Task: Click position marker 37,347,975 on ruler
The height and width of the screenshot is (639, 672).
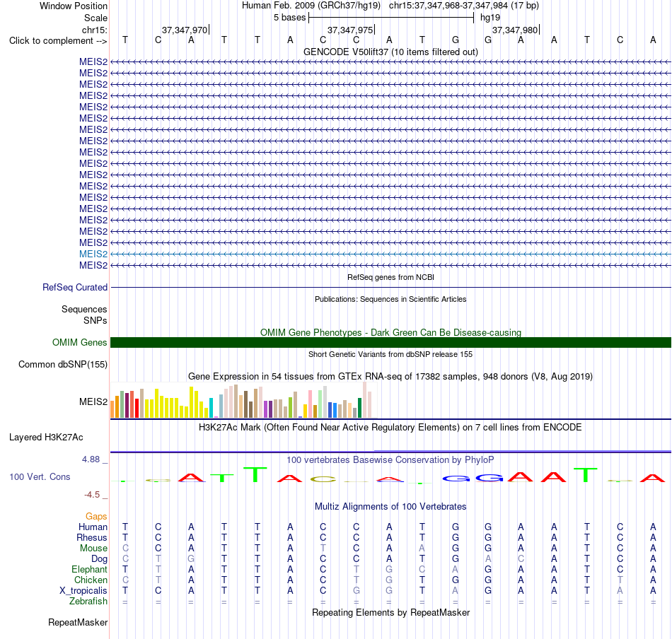Action: [x=351, y=30]
